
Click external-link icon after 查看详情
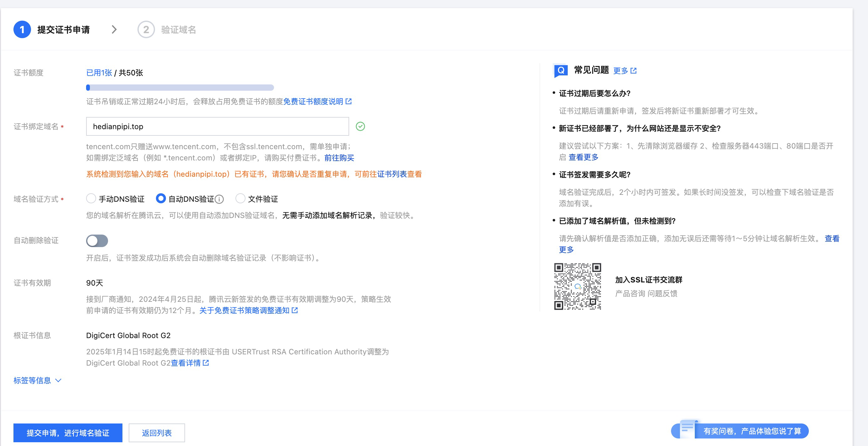206,363
